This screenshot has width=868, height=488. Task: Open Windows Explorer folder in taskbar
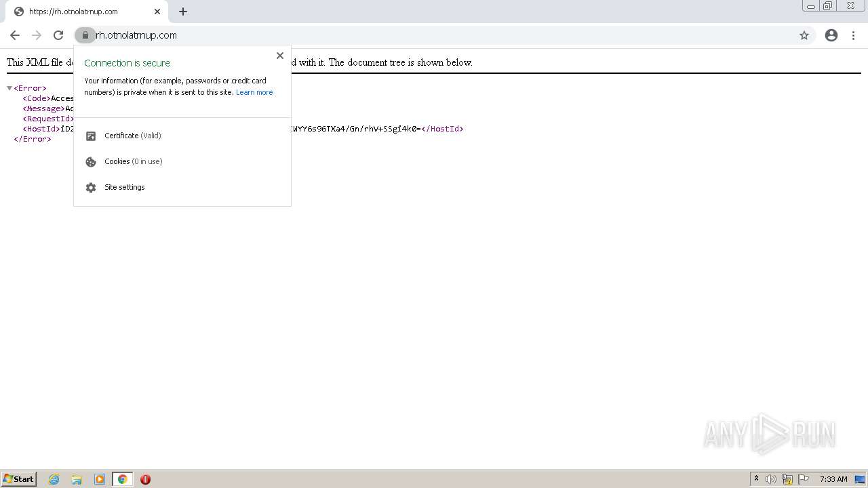pos(77,479)
